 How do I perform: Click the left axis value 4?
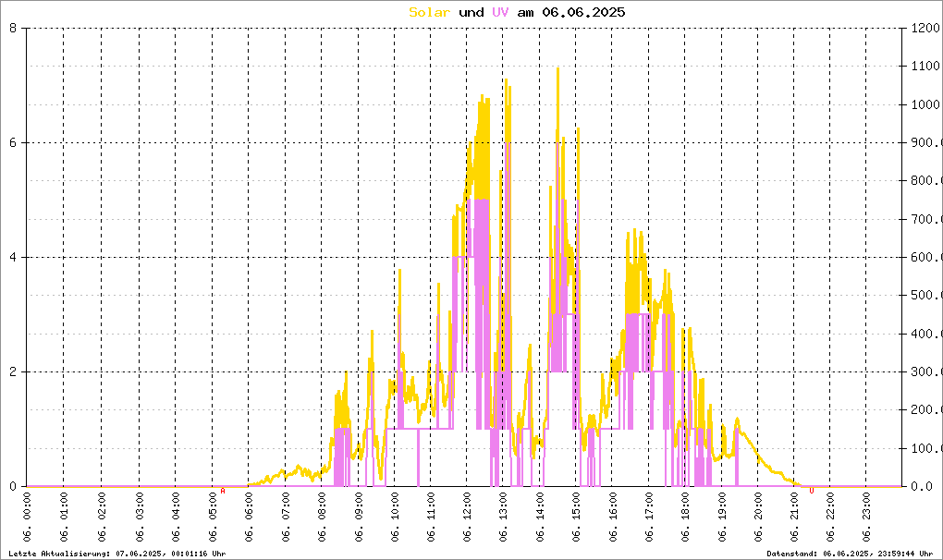click(x=12, y=257)
